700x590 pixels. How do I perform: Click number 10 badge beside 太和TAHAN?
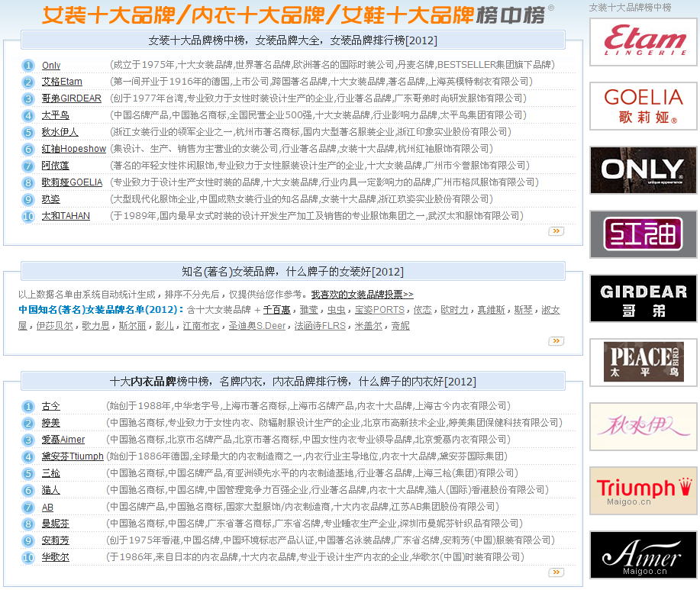point(28,217)
